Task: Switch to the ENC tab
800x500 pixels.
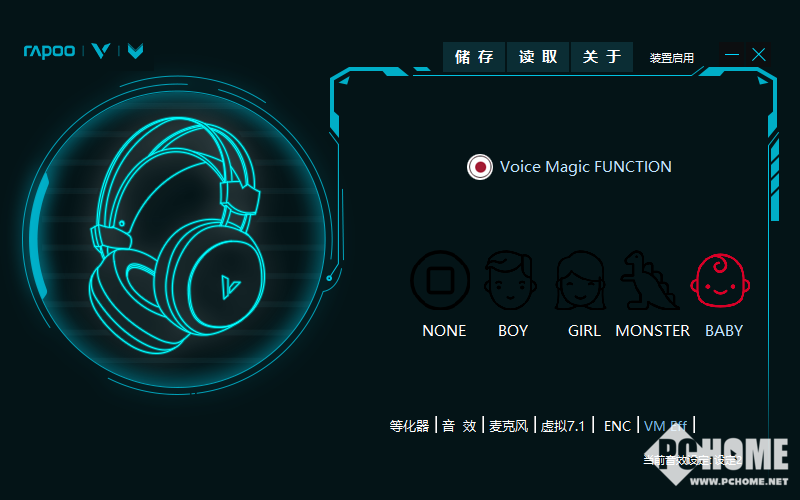Action: [x=617, y=426]
